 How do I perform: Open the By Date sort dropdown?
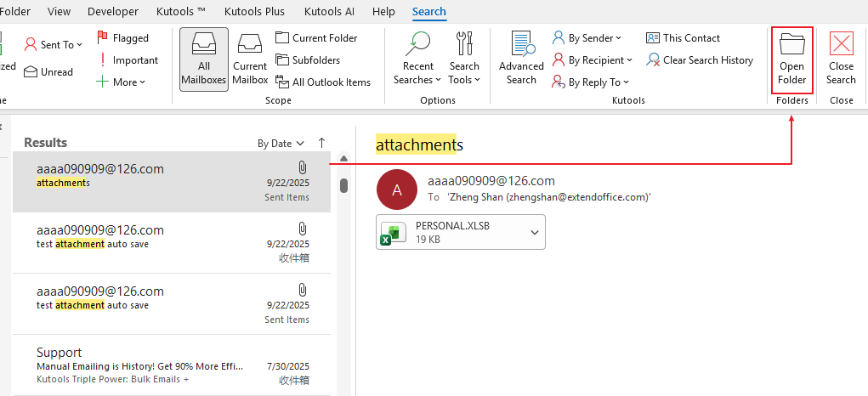281,144
